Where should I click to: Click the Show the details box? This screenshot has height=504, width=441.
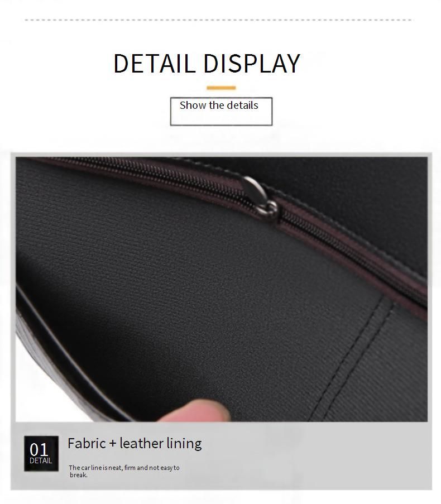pyautogui.click(x=221, y=111)
